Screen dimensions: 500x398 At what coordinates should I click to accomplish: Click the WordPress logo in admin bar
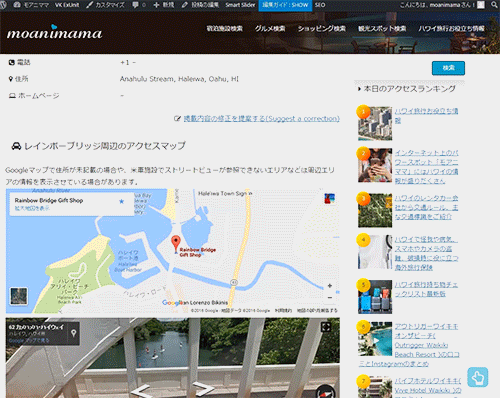tap(2, 5)
